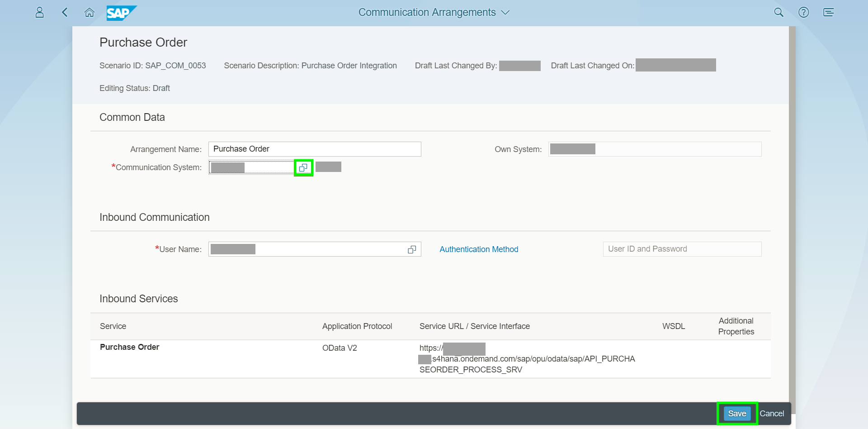Click the WSDL column header
Image resolution: width=868 pixels, height=429 pixels.
[x=674, y=326]
